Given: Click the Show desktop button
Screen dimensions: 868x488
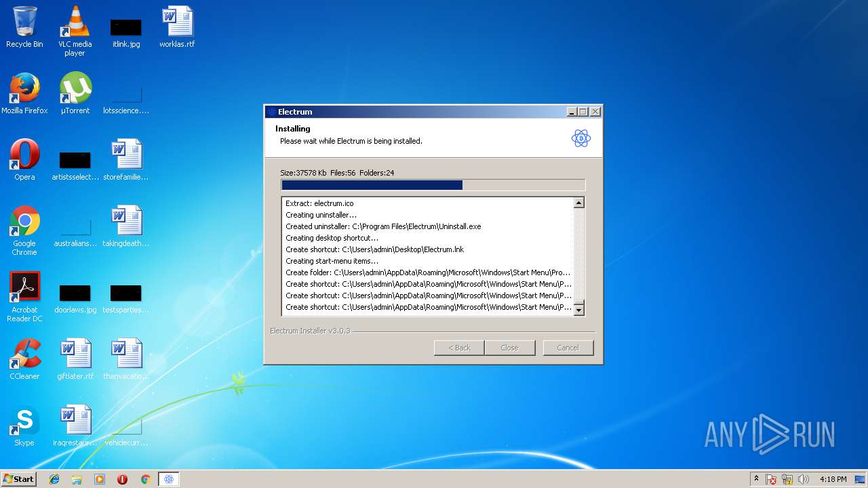Looking at the screenshot, I should click(861, 479).
